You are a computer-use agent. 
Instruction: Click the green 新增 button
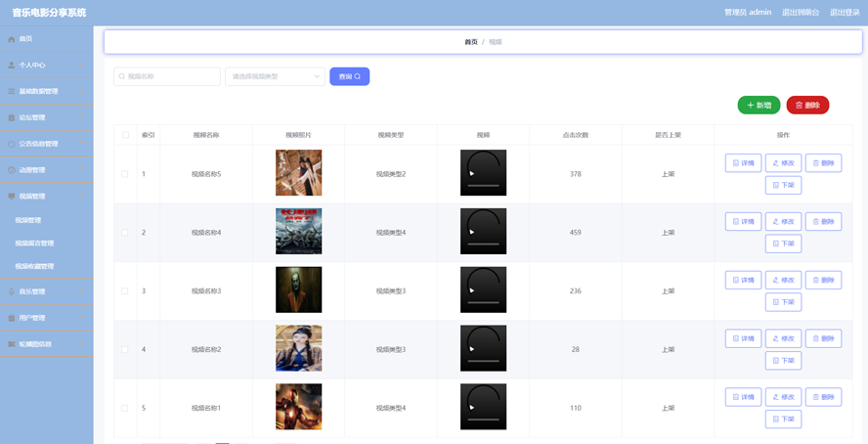point(759,106)
